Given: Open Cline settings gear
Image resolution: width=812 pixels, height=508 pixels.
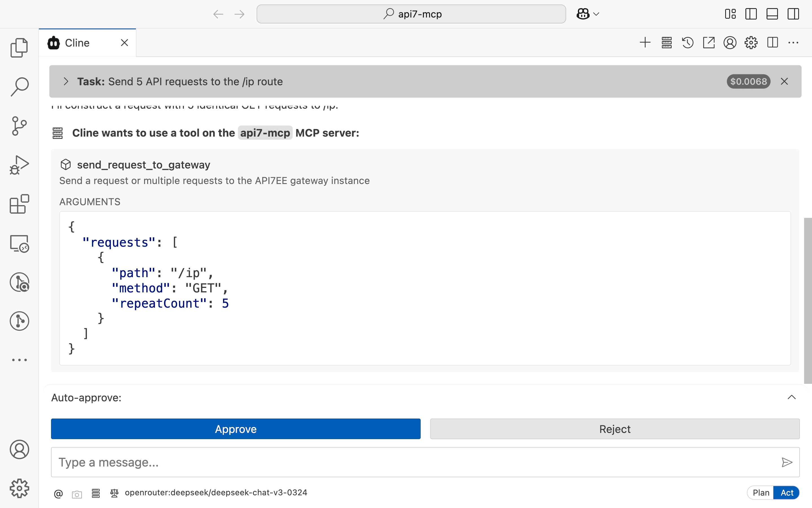Looking at the screenshot, I should click(751, 43).
